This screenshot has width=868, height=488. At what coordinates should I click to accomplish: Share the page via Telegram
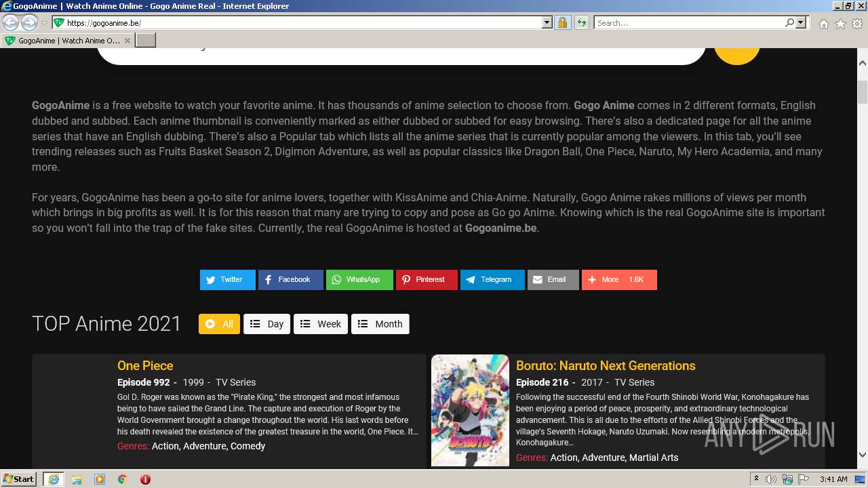[x=492, y=280]
